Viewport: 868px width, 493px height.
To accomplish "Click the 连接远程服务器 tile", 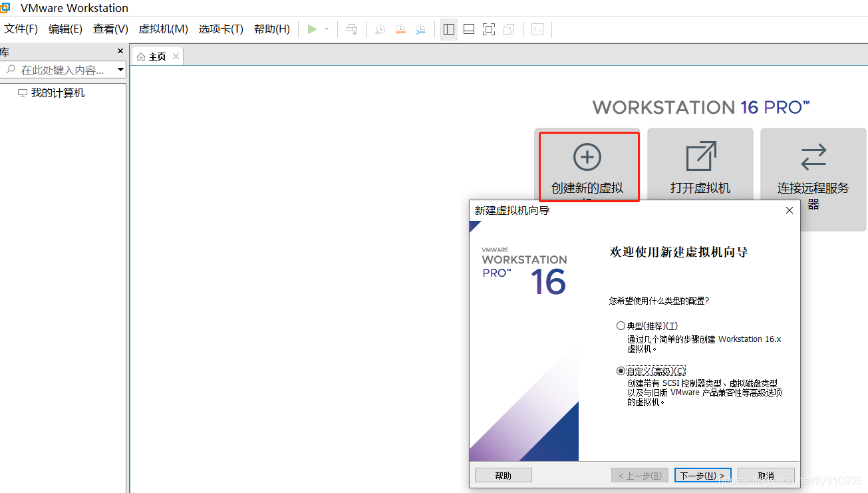I will tap(813, 180).
